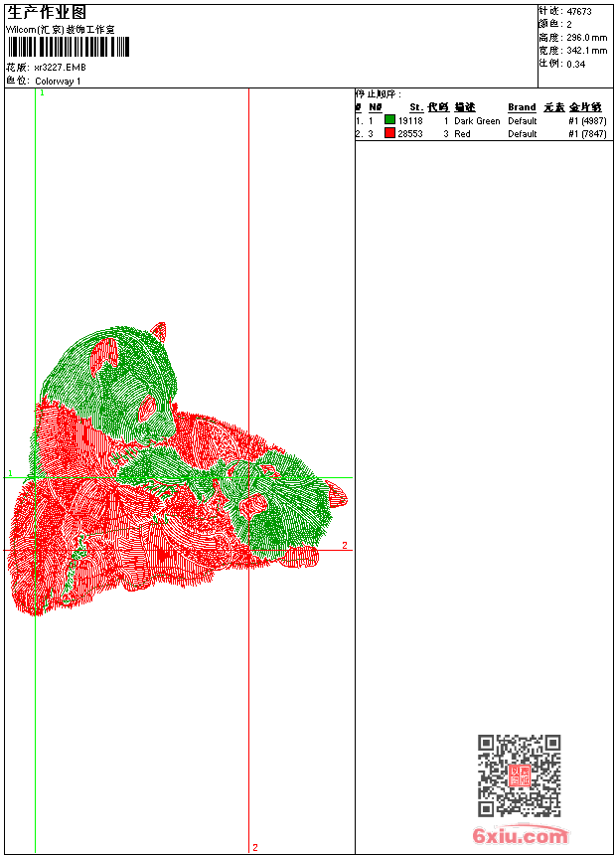The width and height of the screenshot is (616, 855).
Task: Click stitch count 28553 in second row
Action: pos(410,133)
